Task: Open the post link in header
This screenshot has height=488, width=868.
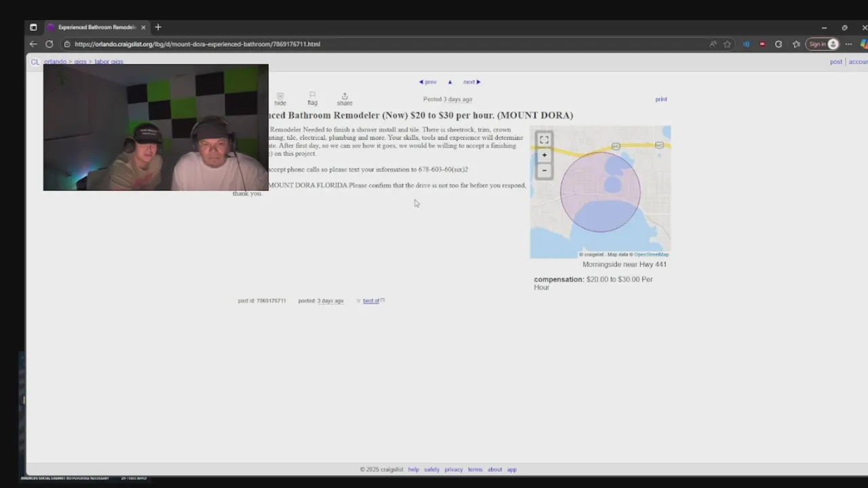Action: tap(836, 62)
